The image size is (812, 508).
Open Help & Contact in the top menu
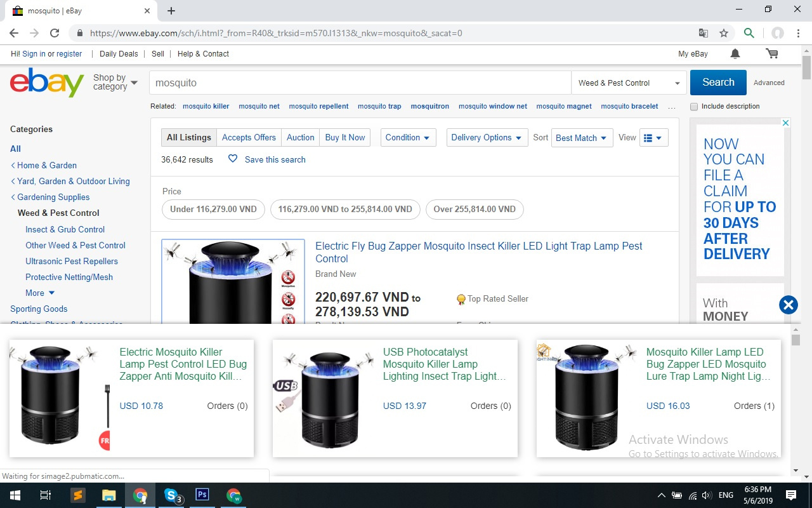click(x=203, y=54)
